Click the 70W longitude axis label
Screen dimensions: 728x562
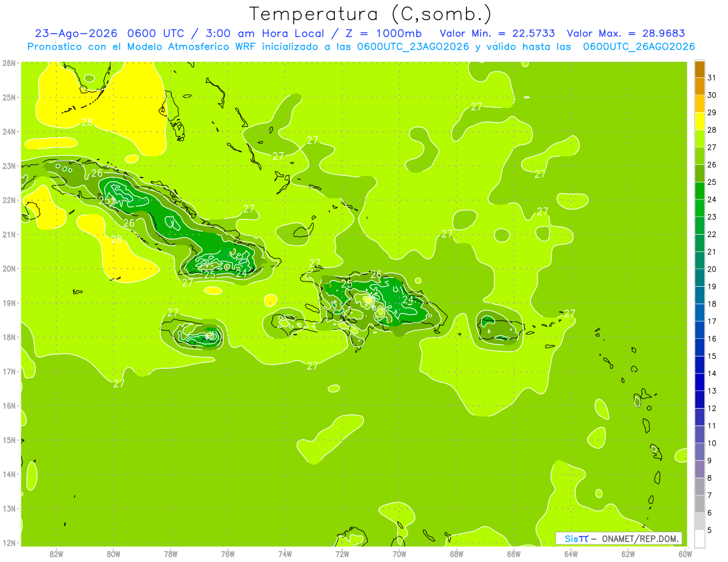click(399, 553)
